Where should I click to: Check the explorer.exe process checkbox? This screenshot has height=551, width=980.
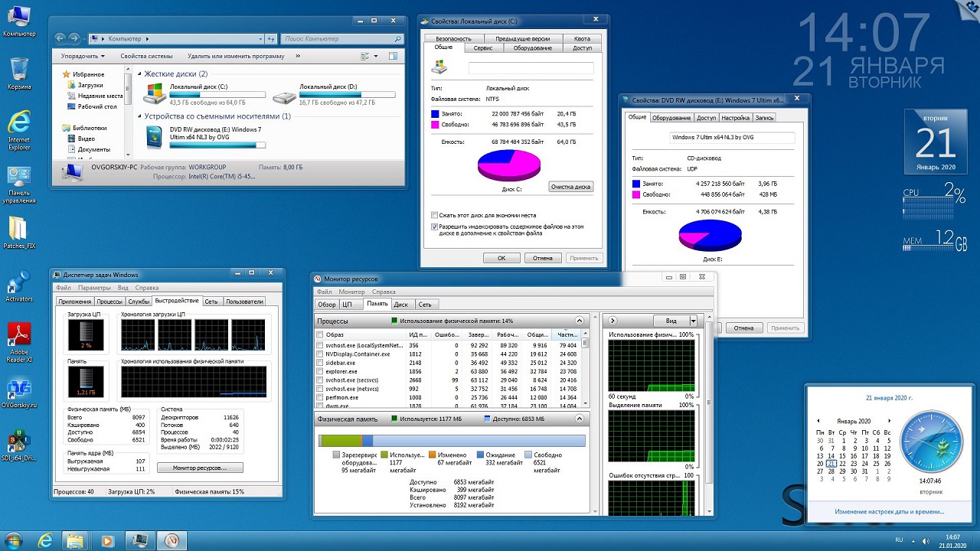320,371
